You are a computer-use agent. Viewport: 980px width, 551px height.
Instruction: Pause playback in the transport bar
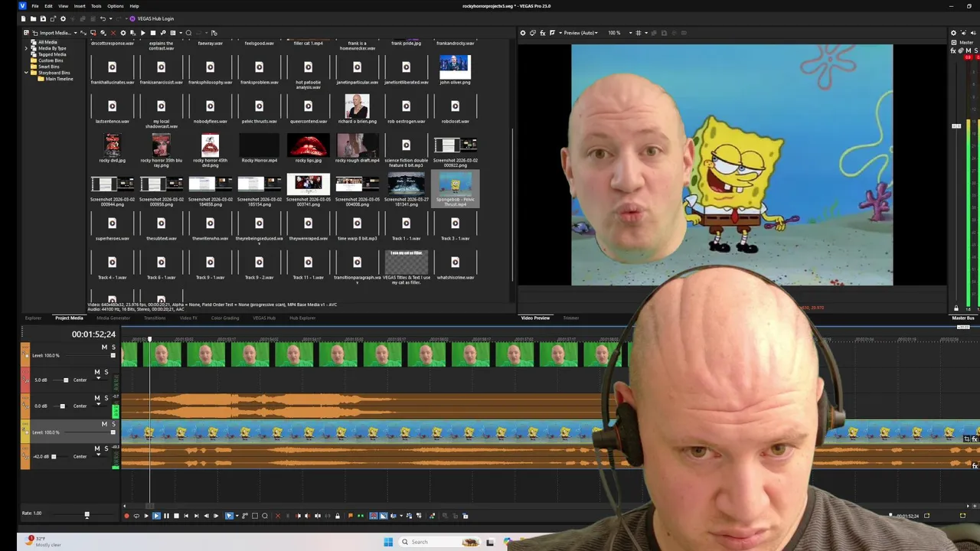click(x=166, y=516)
